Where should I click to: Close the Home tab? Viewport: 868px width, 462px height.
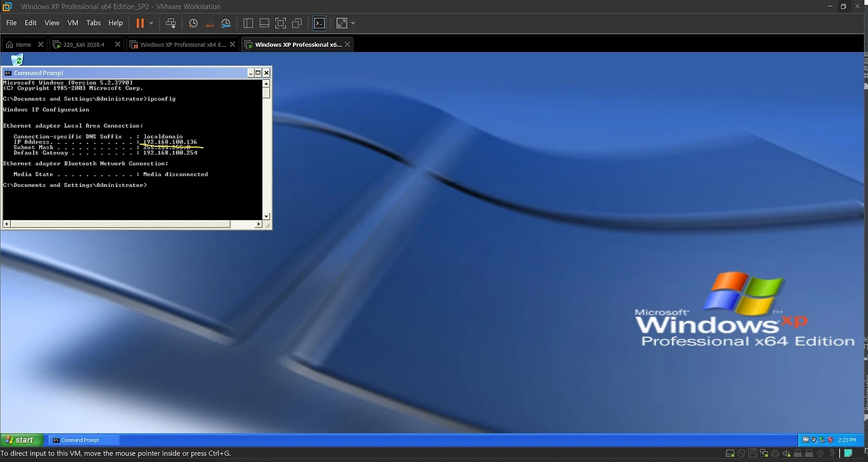(x=41, y=45)
